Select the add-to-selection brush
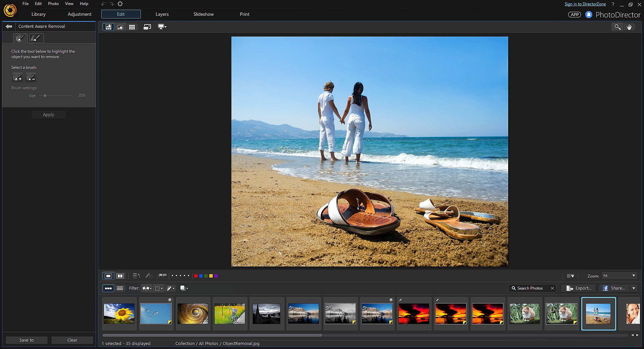Image resolution: width=644 pixels, height=349 pixels. click(17, 78)
